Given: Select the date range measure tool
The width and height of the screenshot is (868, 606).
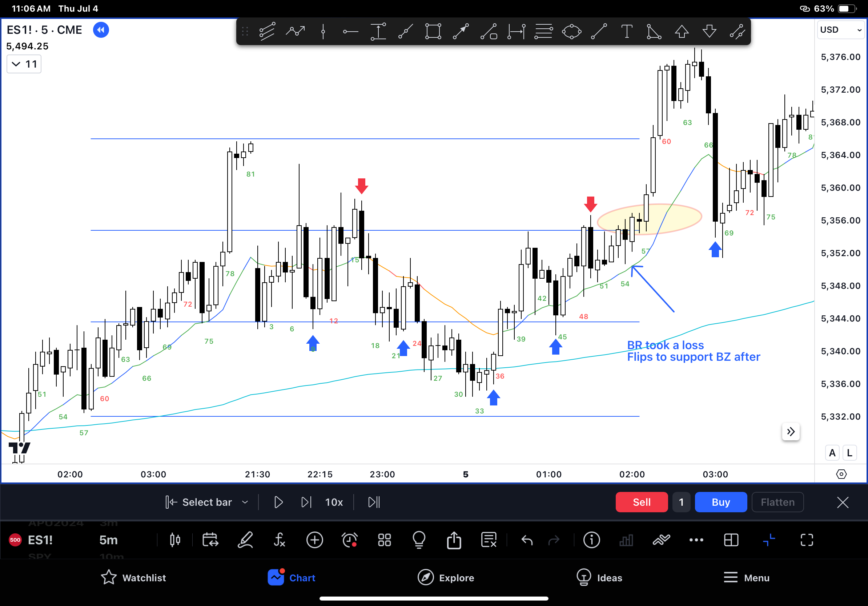Looking at the screenshot, I should point(516,31).
